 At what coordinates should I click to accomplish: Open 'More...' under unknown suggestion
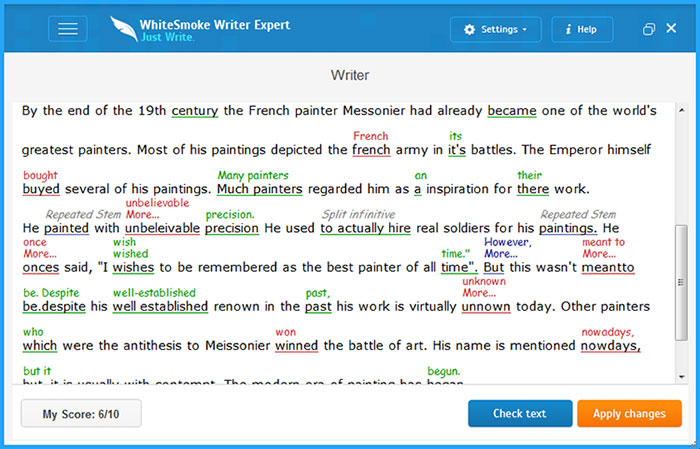[x=478, y=293]
